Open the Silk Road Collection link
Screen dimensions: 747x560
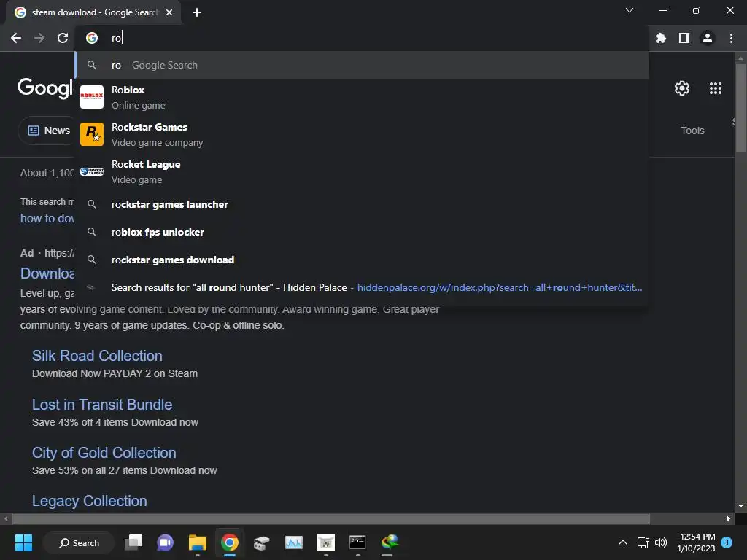click(x=97, y=356)
